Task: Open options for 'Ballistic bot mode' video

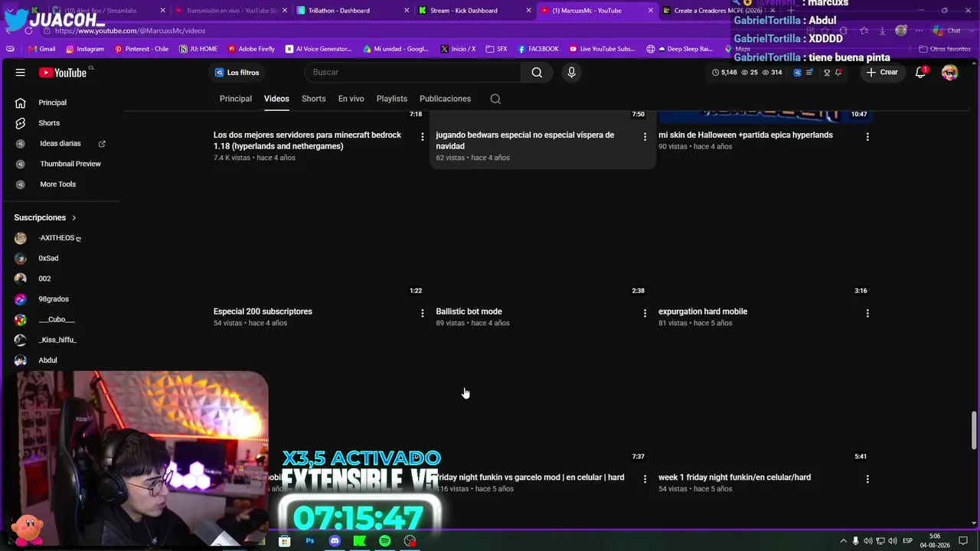Action: [x=645, y=313]
